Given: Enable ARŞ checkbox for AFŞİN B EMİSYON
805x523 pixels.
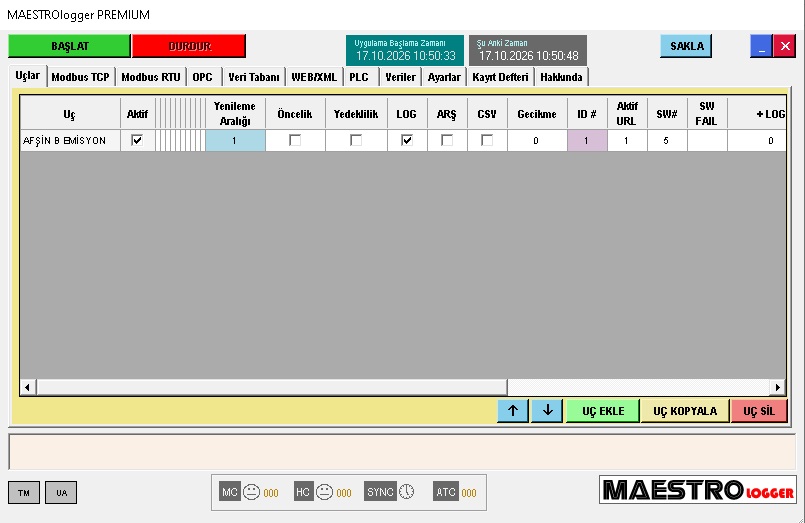Looking at the screenshot, I should [x=447, y=140].
